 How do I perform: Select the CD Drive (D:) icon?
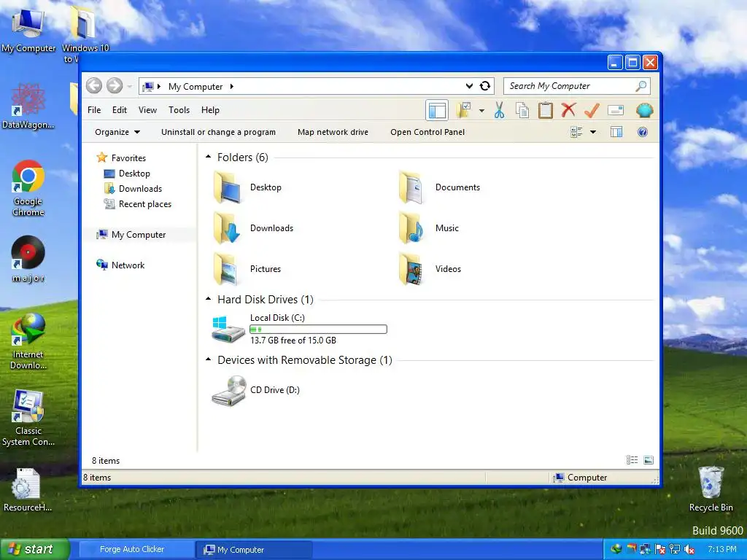(x=229, y=391)
